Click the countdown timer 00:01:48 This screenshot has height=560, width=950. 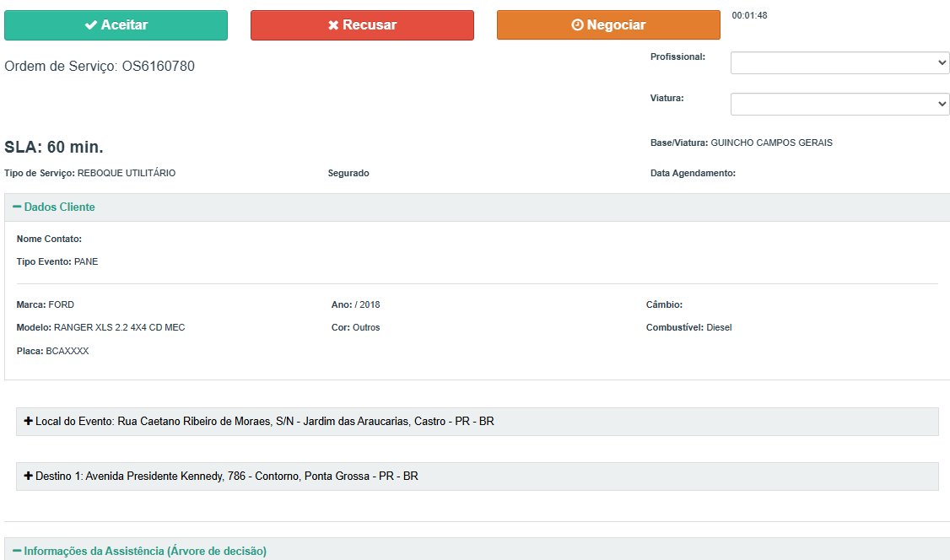click(749, 16)
